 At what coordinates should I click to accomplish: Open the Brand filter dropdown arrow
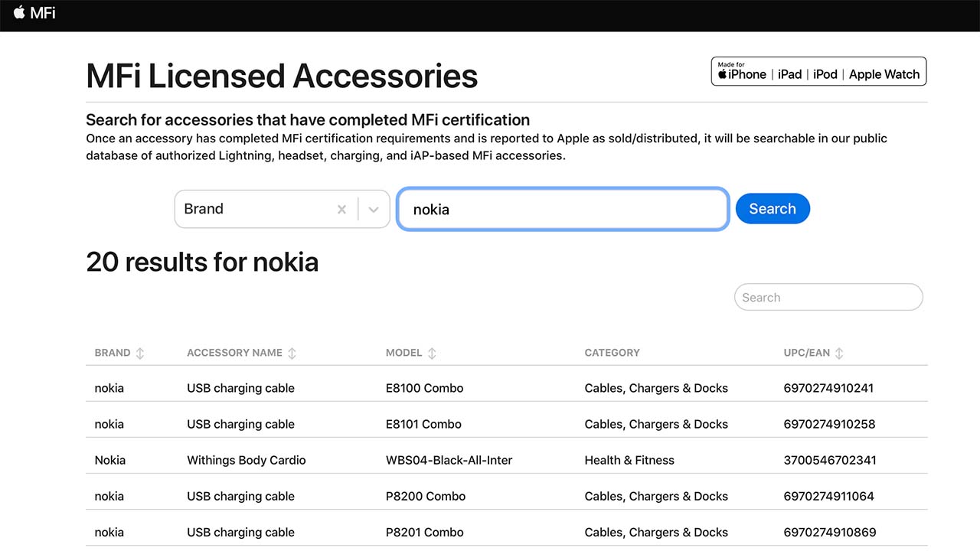pos(374,209)
